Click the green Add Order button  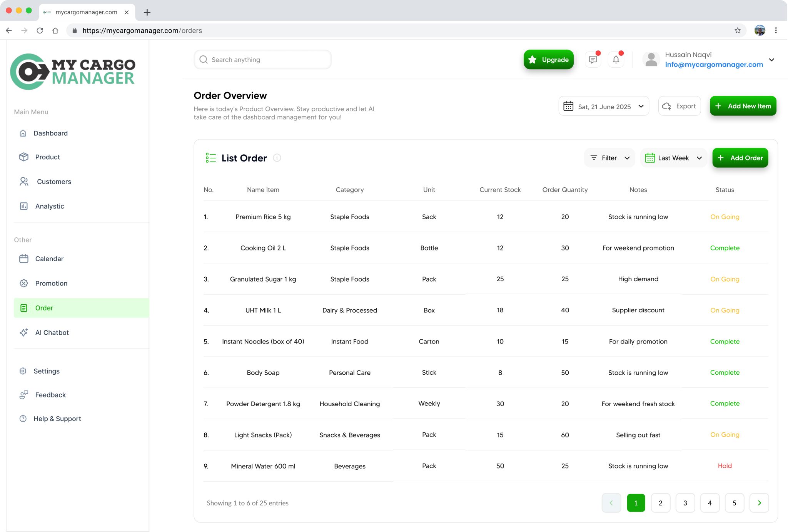click(x=740, y=158)
